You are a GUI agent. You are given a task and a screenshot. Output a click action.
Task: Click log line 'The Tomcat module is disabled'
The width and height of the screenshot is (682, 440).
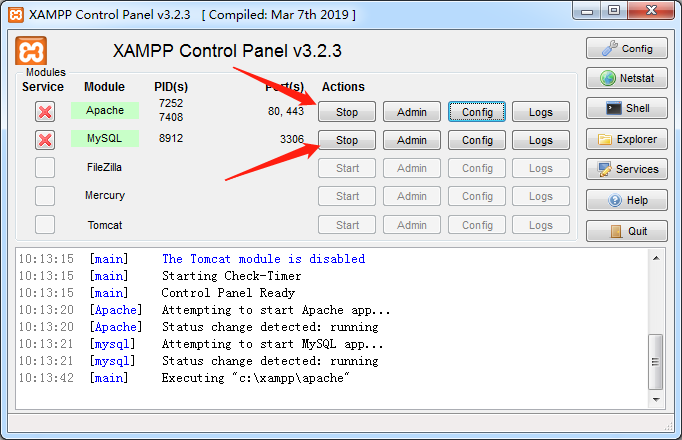coord(264,259)
